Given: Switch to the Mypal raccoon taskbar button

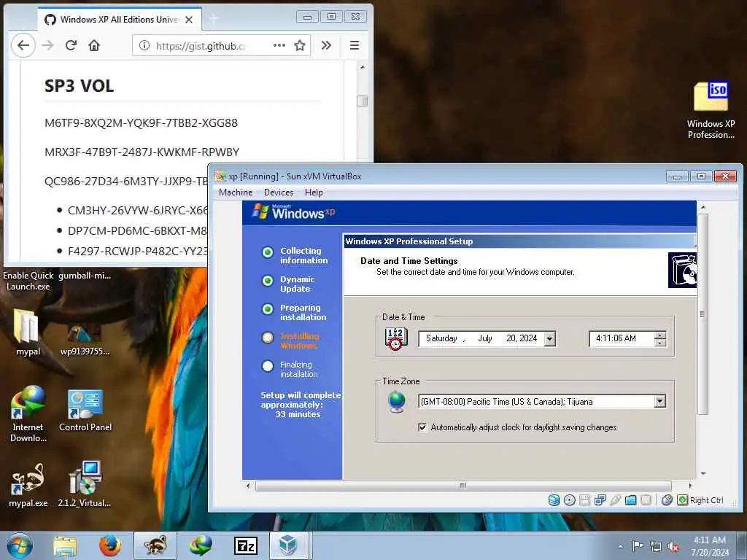Looking at the screenshot, I should coord(155,545).
